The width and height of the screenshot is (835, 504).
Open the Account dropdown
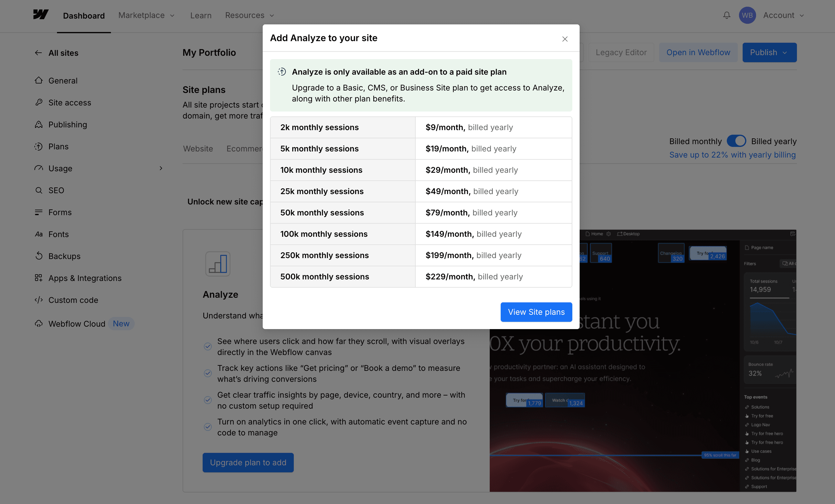coord(783,15)
